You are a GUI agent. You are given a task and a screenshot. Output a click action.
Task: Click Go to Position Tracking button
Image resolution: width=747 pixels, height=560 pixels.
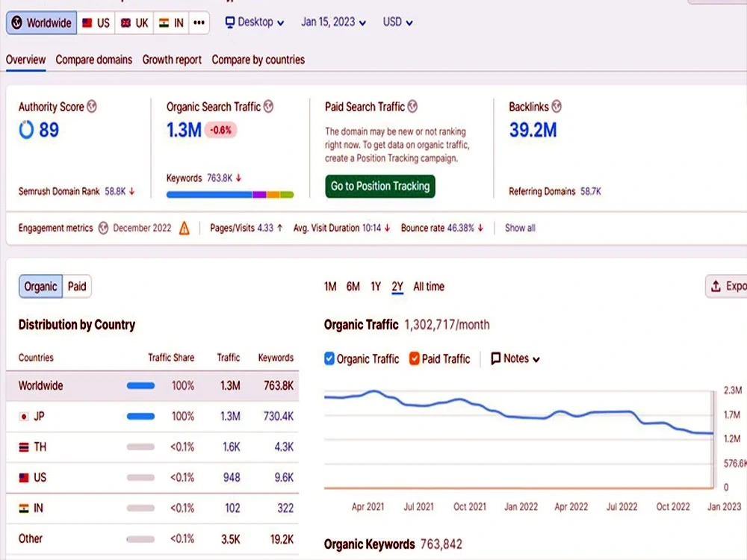380,186
